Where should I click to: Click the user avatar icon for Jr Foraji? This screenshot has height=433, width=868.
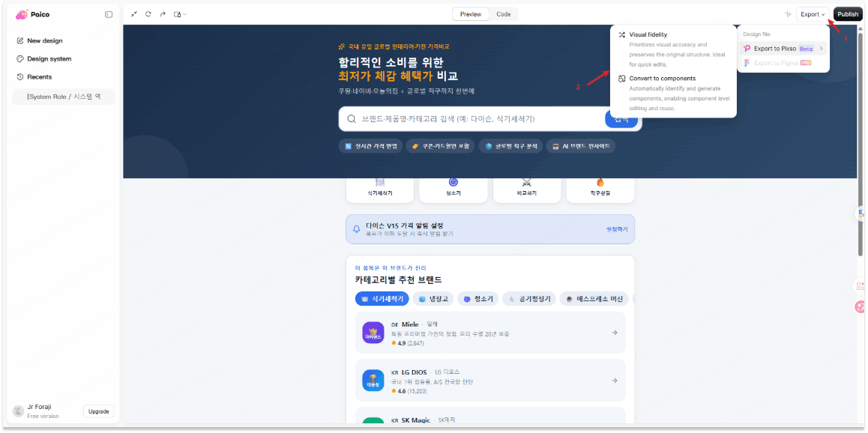point(18,411)
